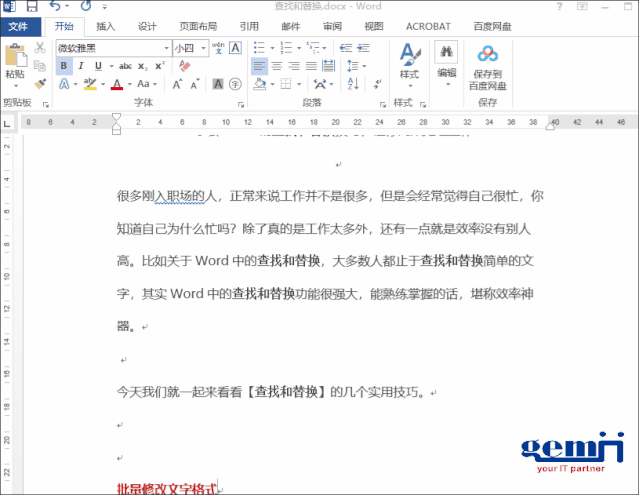Open Styles pane launcher
Screen dimensions: 639x495
click(x=423, y=104)
